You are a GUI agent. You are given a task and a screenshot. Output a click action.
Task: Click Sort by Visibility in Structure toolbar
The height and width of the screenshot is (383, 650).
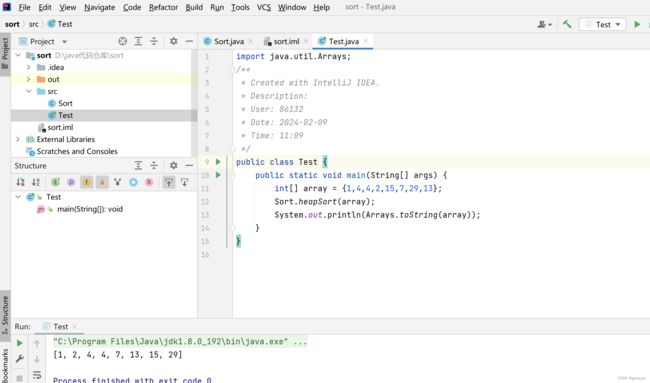click(x=20, y=182)
